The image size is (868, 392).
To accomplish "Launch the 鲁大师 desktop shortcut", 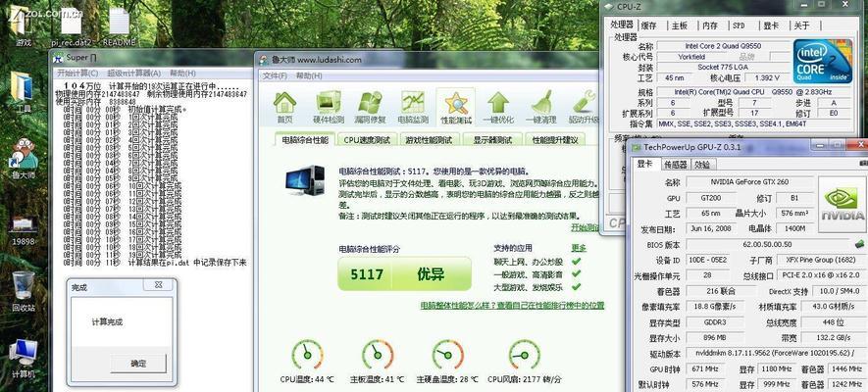I will [x=23, y=159].
